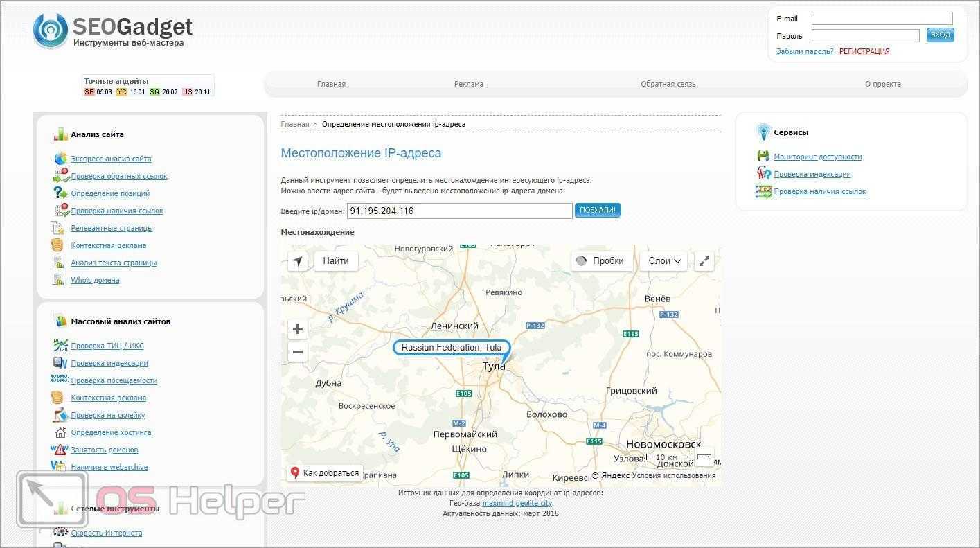Click the Определение хостинга house icon
The image size is (980, 548).
[60, 432]
